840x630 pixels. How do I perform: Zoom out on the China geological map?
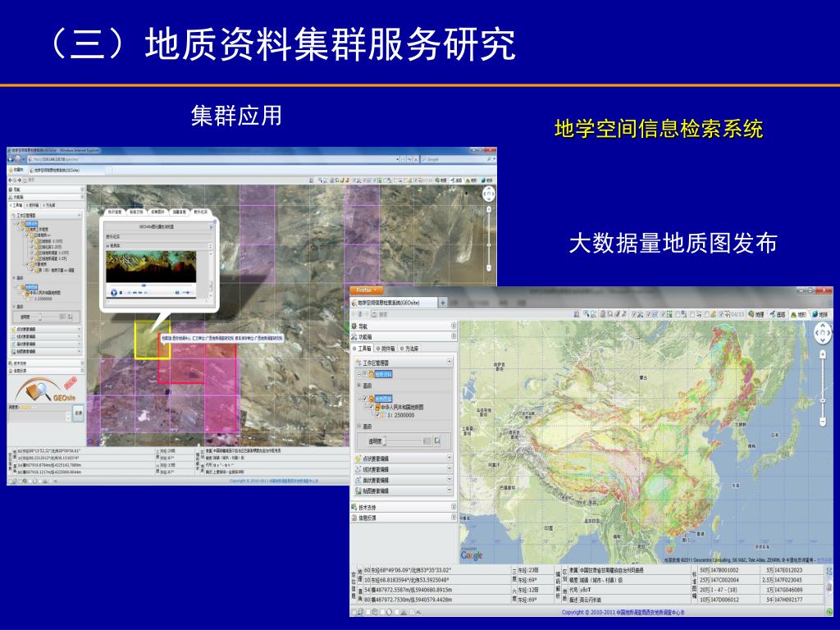pos(824,422)
